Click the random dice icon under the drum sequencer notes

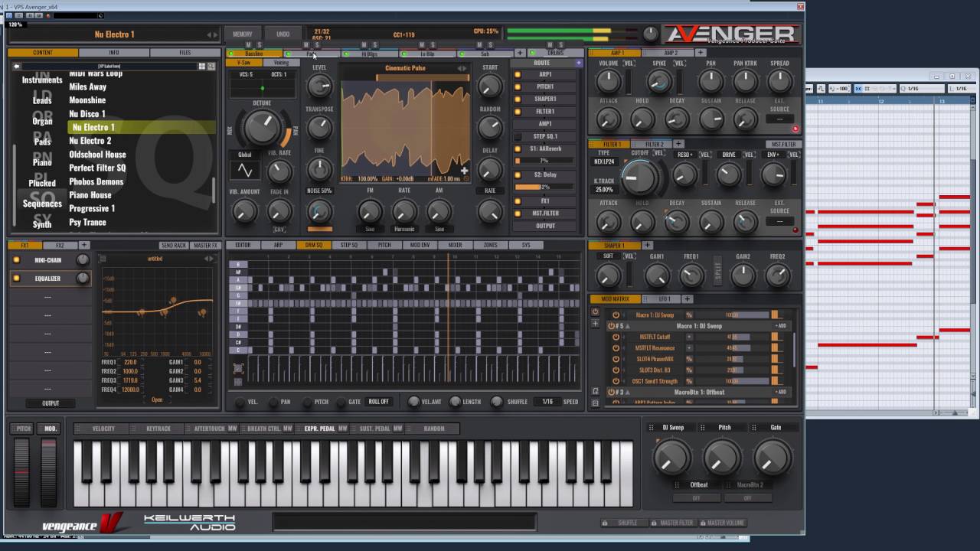pos(238,369)
